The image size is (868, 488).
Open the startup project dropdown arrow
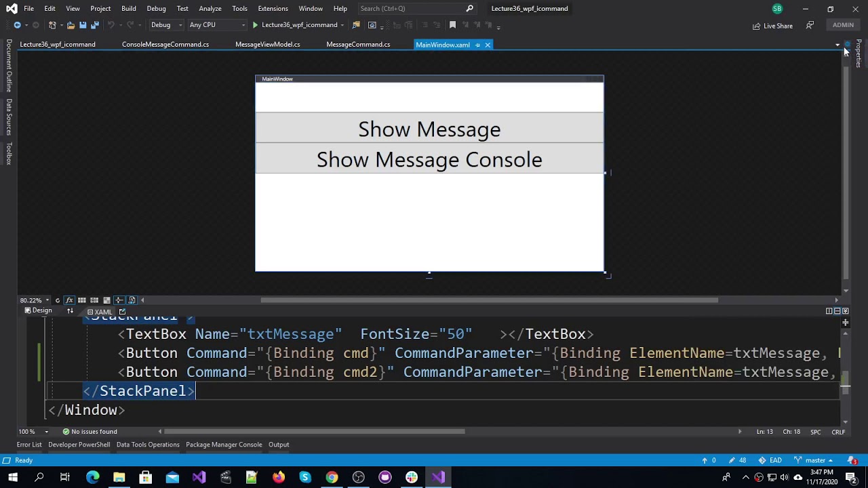[342, 25]
